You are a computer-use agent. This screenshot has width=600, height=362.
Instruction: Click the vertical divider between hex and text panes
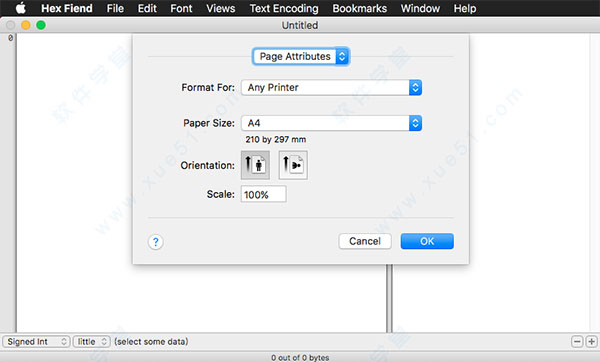coord(389,298)
